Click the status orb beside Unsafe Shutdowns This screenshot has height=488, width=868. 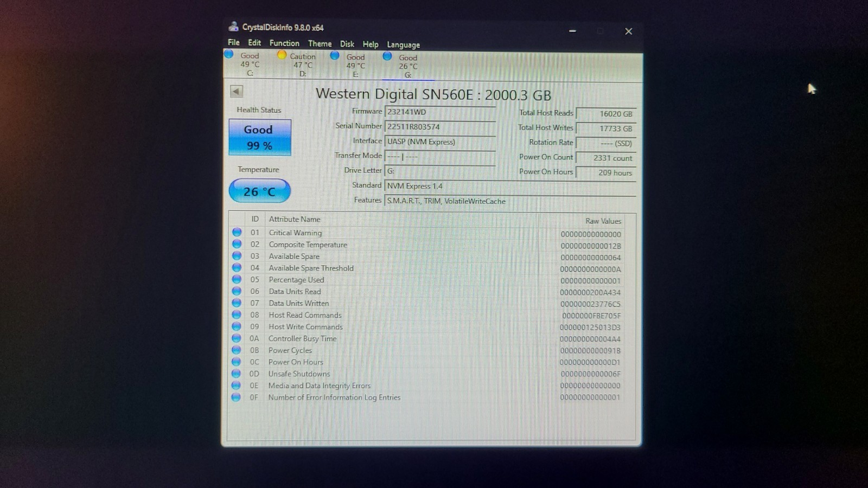(x=236, y=374)
